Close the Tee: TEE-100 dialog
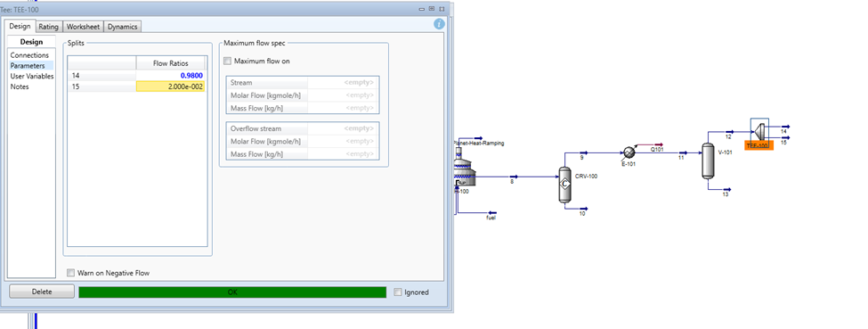 442,9
